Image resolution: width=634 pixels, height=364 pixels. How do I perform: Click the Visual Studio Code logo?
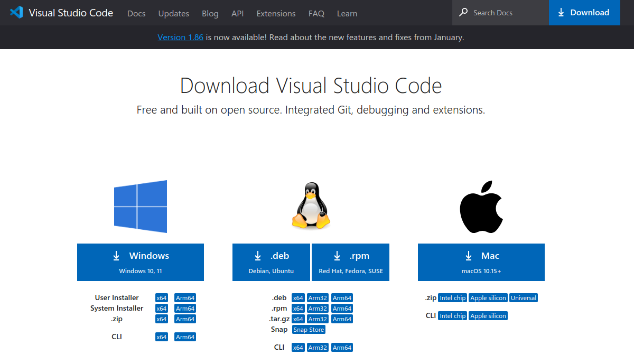point(16,12)
